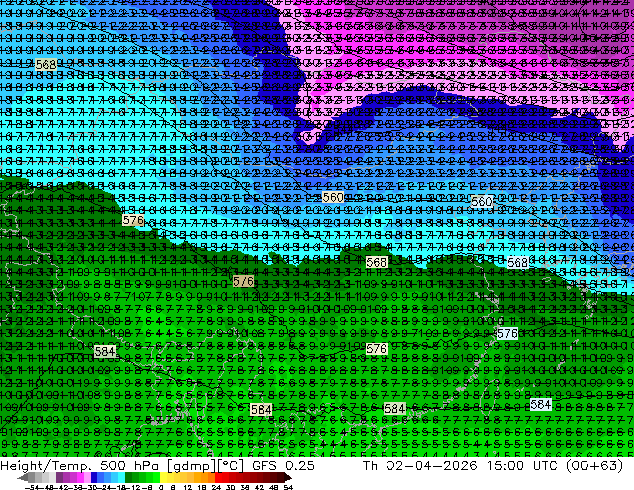Click the 'Height/Temp. 500 hPa' title text
Image resolution: width=634 pixels, height=490 pixels.
80,466
